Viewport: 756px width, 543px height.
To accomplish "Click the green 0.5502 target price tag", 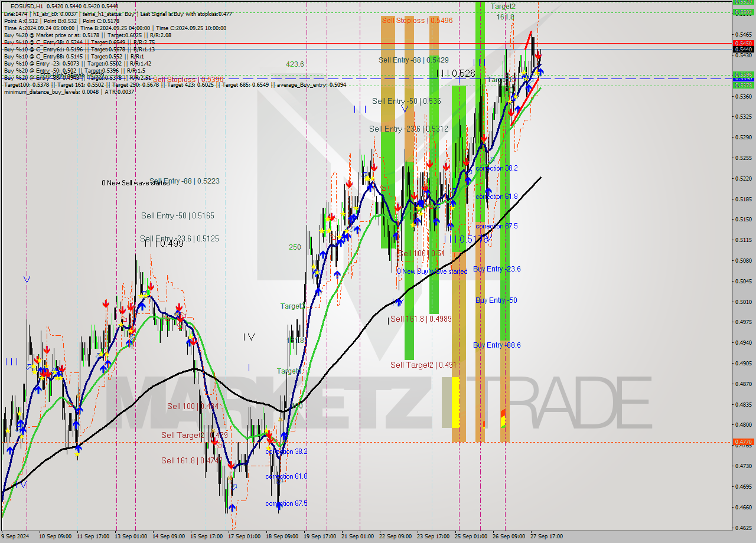I will pyautogui.click(x=742, y=12).
